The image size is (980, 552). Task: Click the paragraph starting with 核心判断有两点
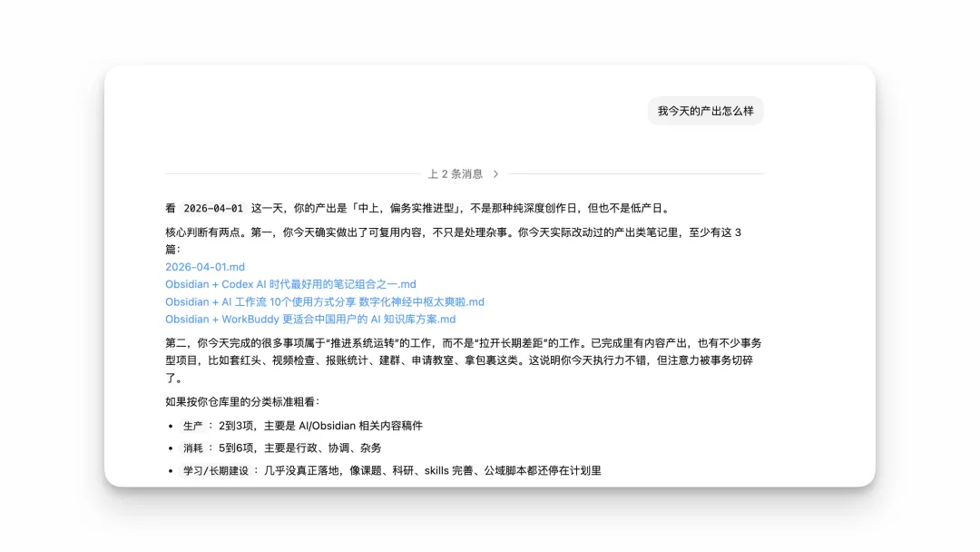454,232
